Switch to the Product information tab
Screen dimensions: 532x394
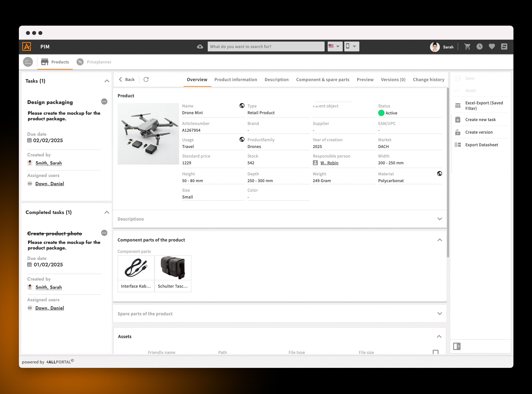click(x=236, y=79)
